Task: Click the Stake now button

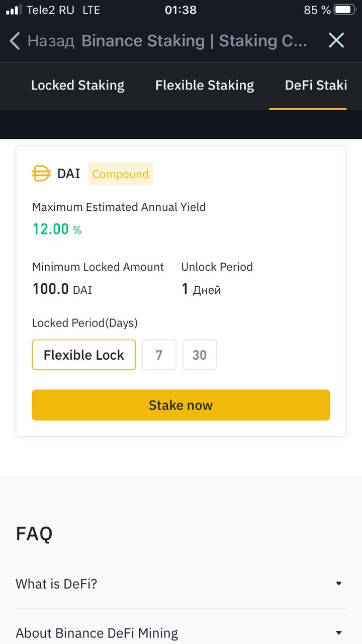Action: [181, 405]
